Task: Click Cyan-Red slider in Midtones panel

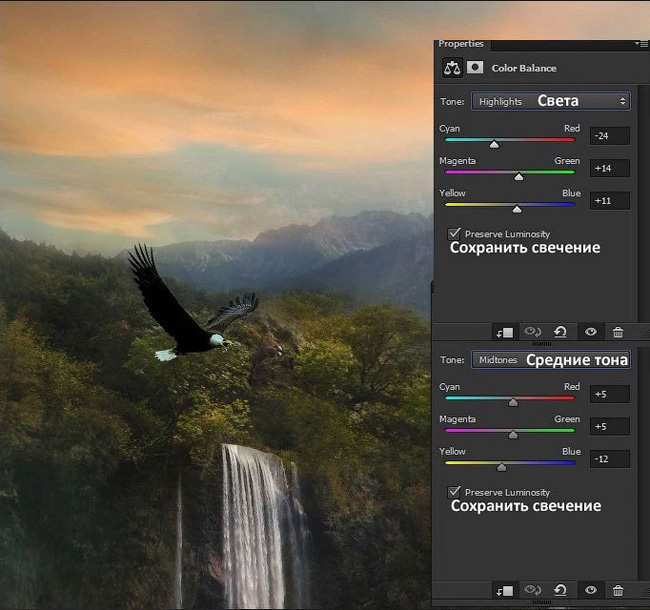Action: pyautogui.click(x=510, y=398)
